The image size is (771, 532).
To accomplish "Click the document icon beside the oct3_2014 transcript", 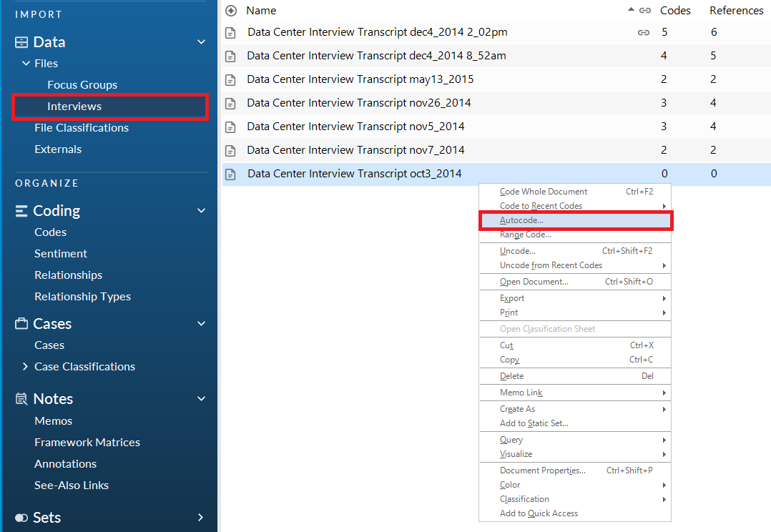I will point(230,173).
